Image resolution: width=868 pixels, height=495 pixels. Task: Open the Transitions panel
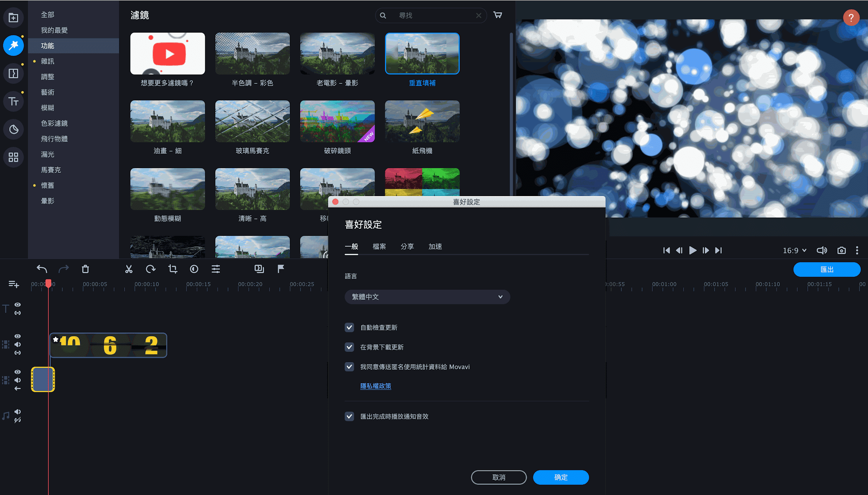tap(14, 73)
